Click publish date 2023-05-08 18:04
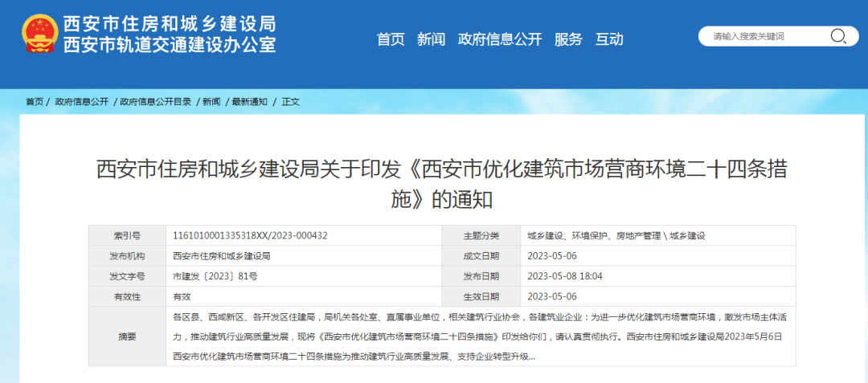868x383 pixels. [565, 276]
